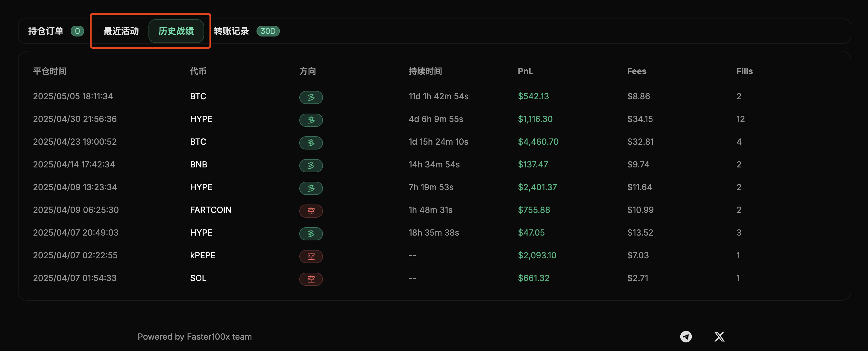Open the X (Twitter) icon link
Image resolution: width=868 pixels, height=351 pixels.
pos(719,337)
